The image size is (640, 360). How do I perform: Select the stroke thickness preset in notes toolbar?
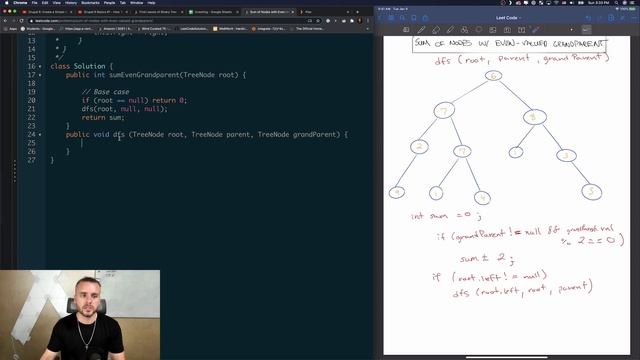(586, 29)
